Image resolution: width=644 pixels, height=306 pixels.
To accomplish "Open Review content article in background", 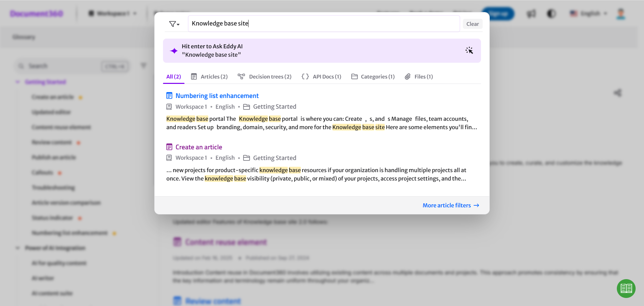I will pos(213,301).
